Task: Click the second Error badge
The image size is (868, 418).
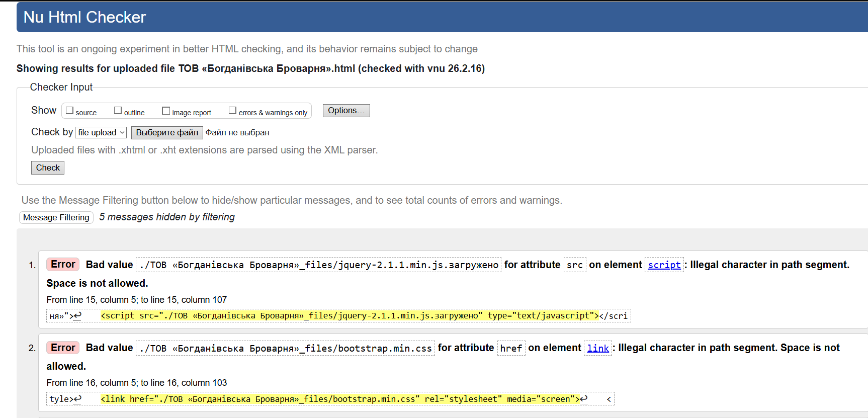Action: (x=63, y=348)
